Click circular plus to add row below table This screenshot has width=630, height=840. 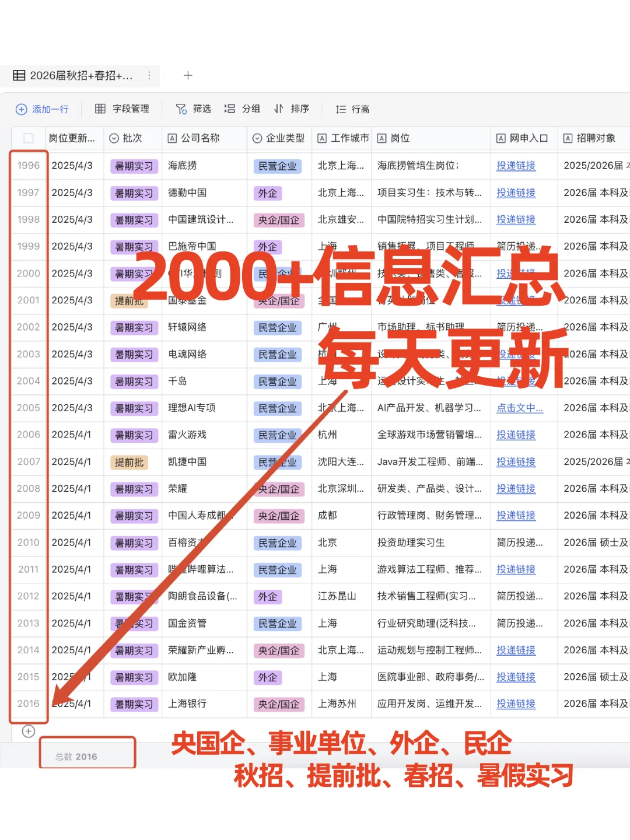pos(28,731)
